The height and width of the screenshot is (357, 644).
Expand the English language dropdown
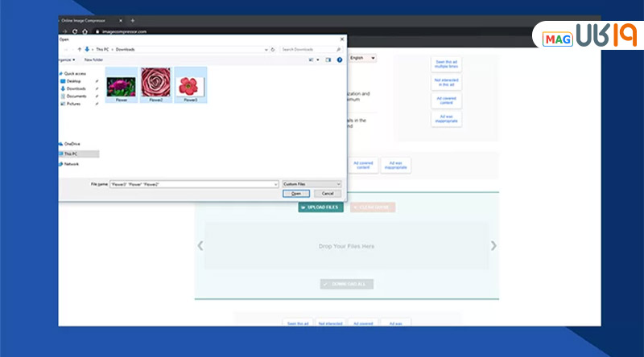[361, 58]
